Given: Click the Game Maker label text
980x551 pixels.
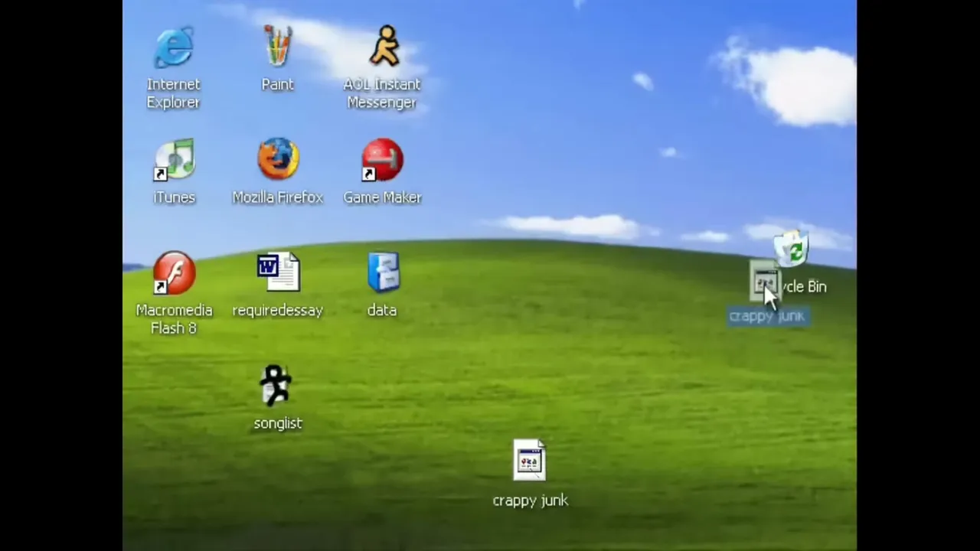Looking at the screenshot, I should (x=383, y=197).
